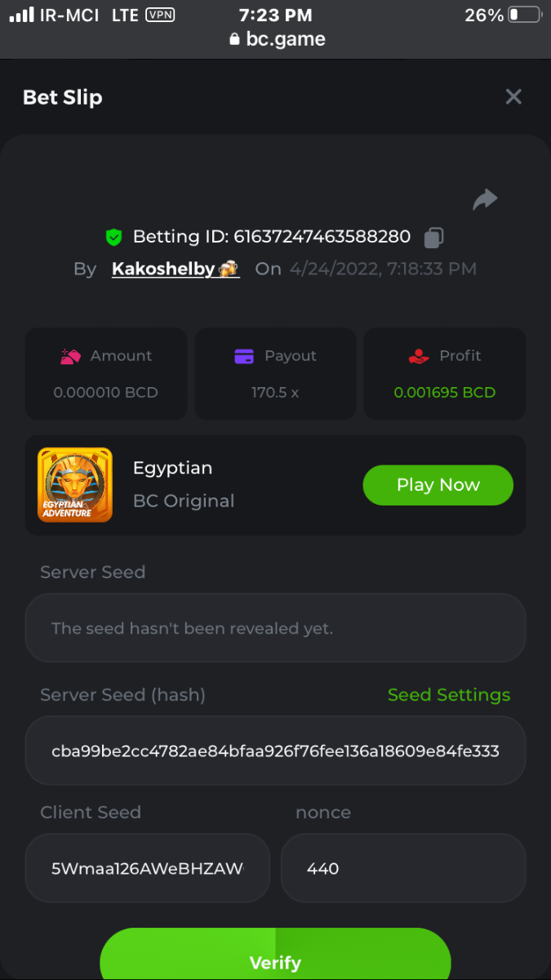
Task: Click the Amount dice icon
Action: pos(71,356)
